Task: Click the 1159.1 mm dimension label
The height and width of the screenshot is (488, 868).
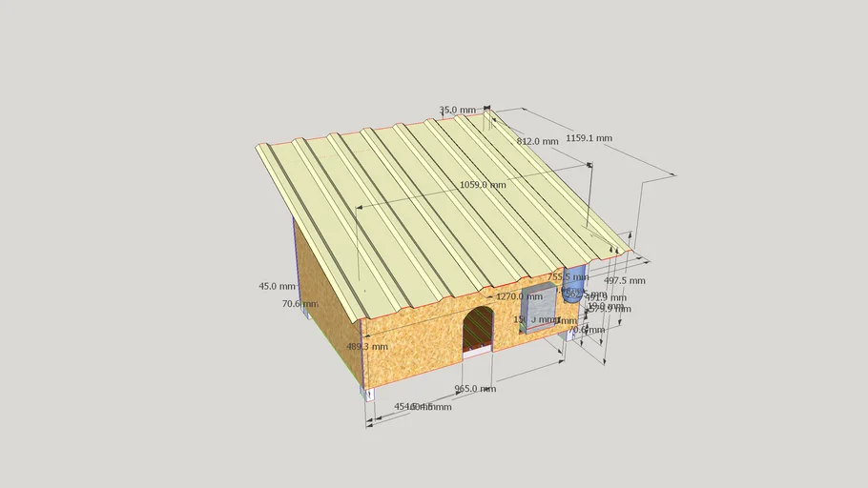Action: [x=589, y=138]
